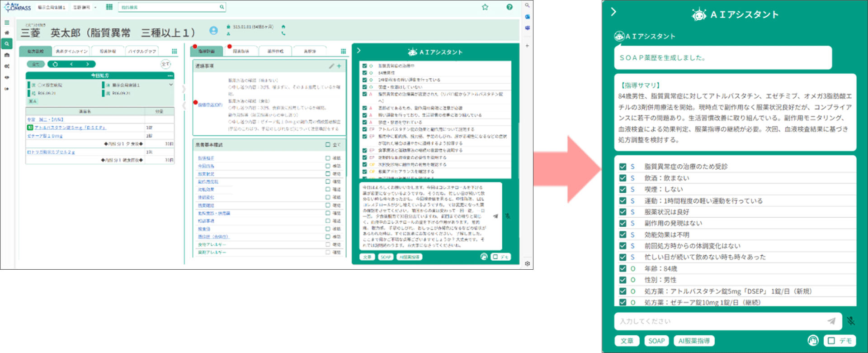This screenshot has height=353, width=868.
Task: Switch to the バイタルグラフ tab
Action: (142, 51)
